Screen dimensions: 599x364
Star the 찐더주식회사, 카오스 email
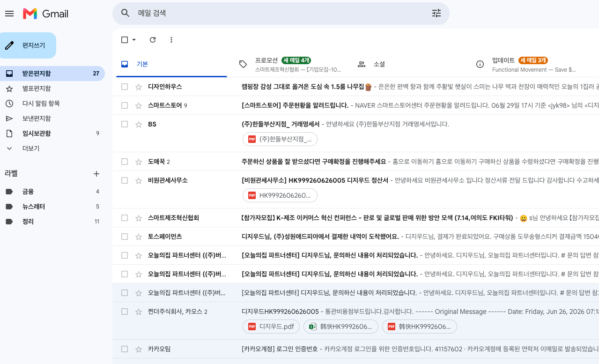(x=139, y=312)
